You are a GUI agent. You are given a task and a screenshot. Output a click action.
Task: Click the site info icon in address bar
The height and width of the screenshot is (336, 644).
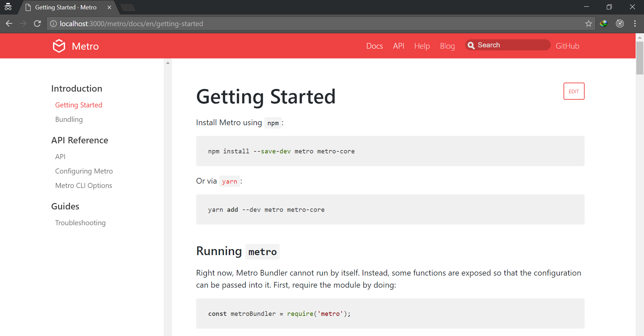pos(53,23)
